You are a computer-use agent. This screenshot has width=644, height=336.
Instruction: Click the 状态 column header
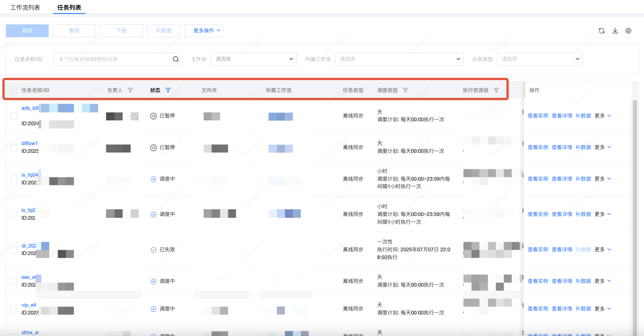coord(155,90)
